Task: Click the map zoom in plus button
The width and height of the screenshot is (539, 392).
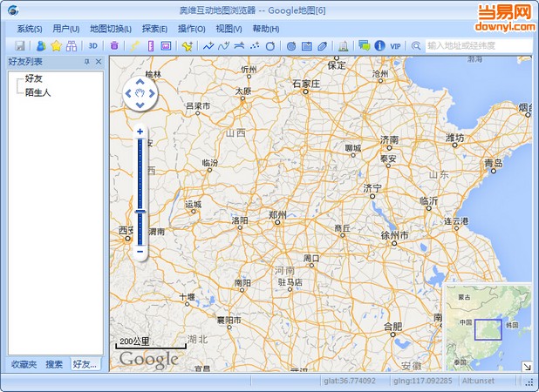Action: click(x=140, y=132)
